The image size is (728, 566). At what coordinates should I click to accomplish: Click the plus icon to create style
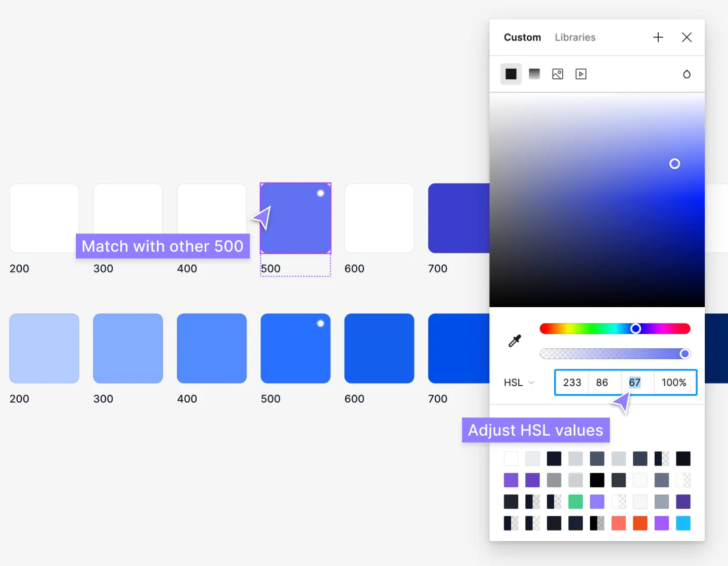click(x=658, y=37)
